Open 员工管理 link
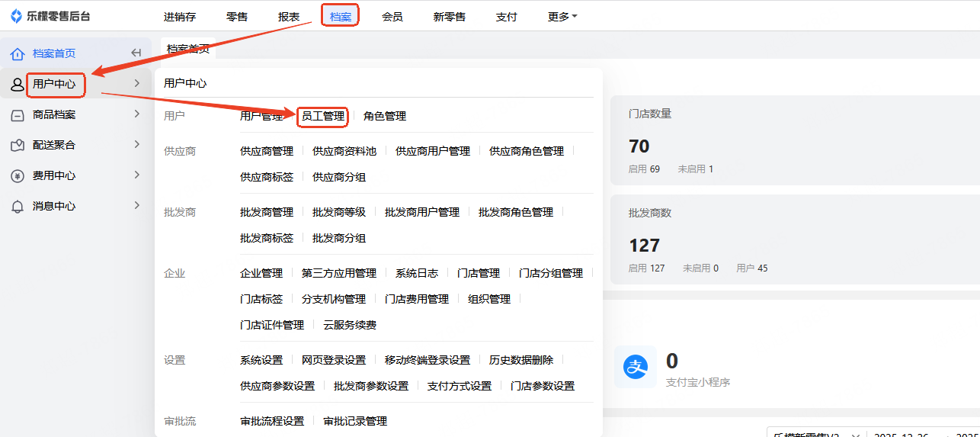Viewport: 980px width, 437px height. (x=323, y=116)
